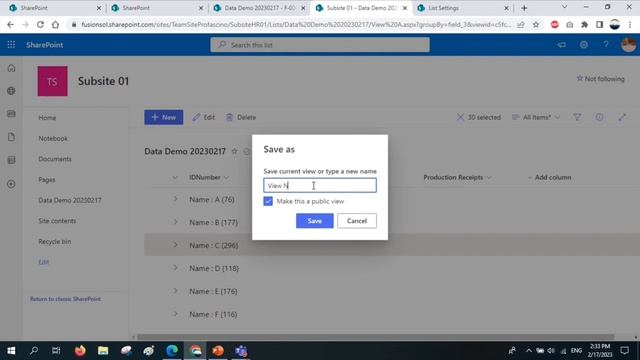Click Save in the Save as dialog

click(x=315, y=221)
